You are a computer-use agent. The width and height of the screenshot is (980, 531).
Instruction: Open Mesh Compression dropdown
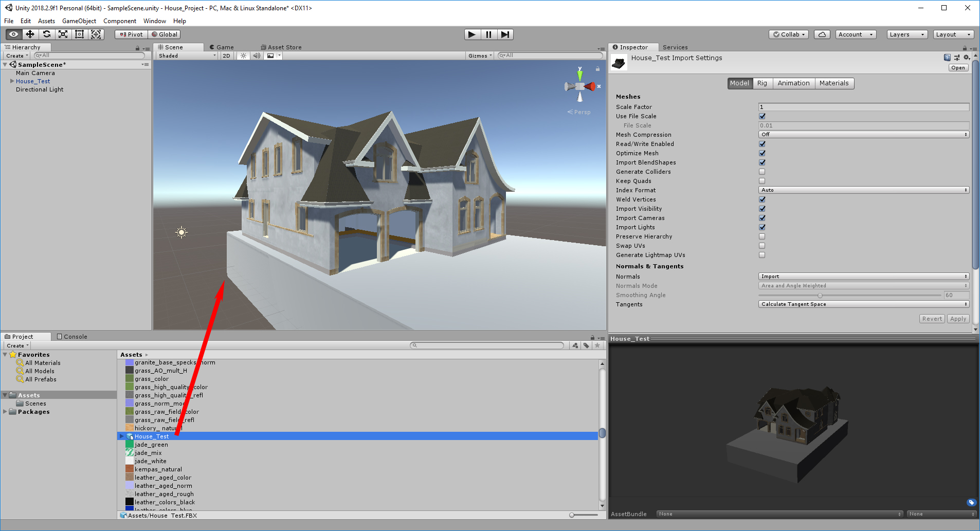864,135
